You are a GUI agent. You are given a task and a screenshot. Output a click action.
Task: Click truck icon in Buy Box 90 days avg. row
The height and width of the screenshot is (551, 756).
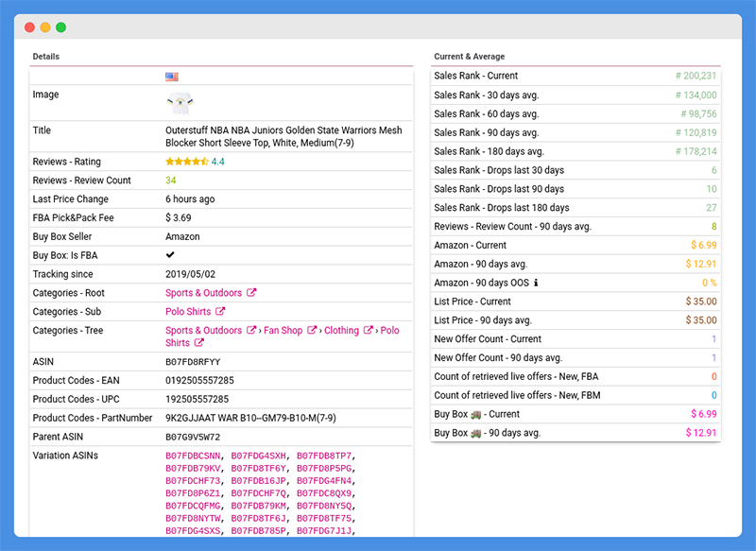(x=476, y=433)
